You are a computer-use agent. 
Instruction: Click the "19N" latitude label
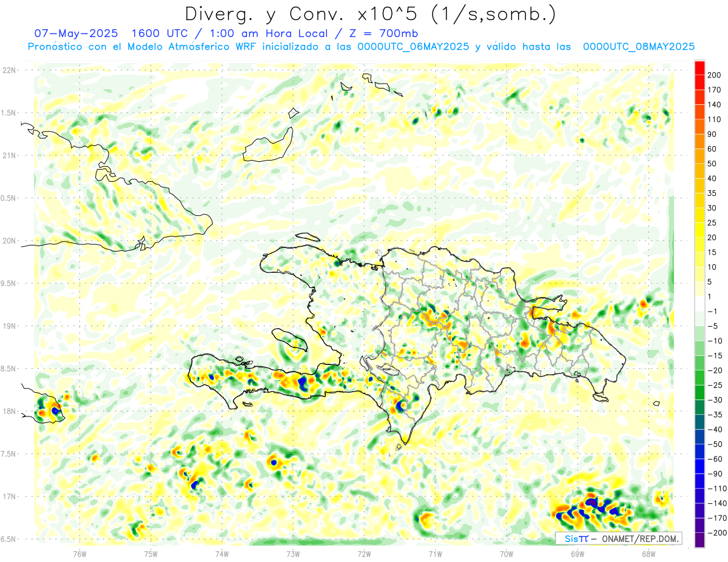(x=9, y=326)
